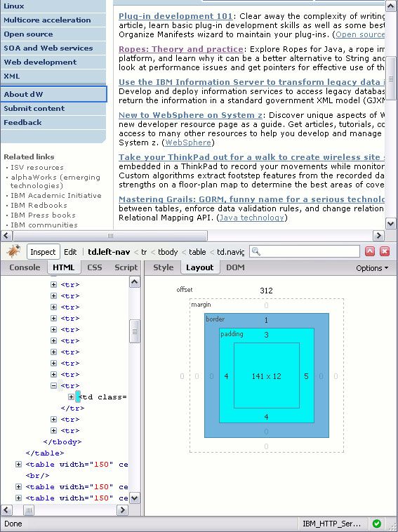This screenshot has height=532, width=398.
Task: Open the New to WebSphere on System z link
Action: (x=190, y=115)
